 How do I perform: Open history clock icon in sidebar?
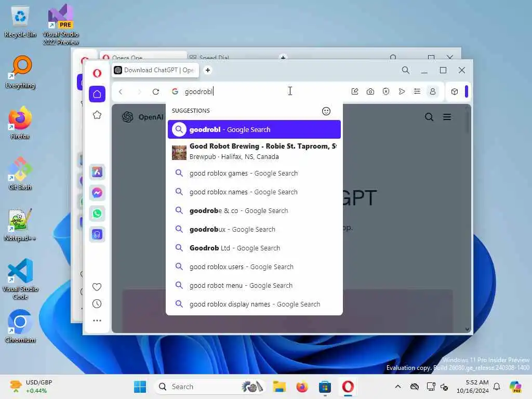coord(97,303)
